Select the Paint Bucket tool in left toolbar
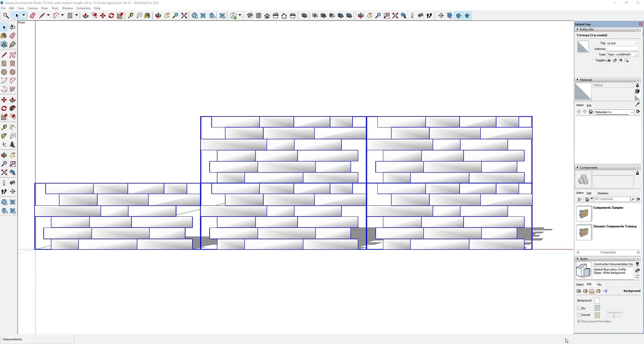This screenshot has width=644, height=344. click(4, 36)
